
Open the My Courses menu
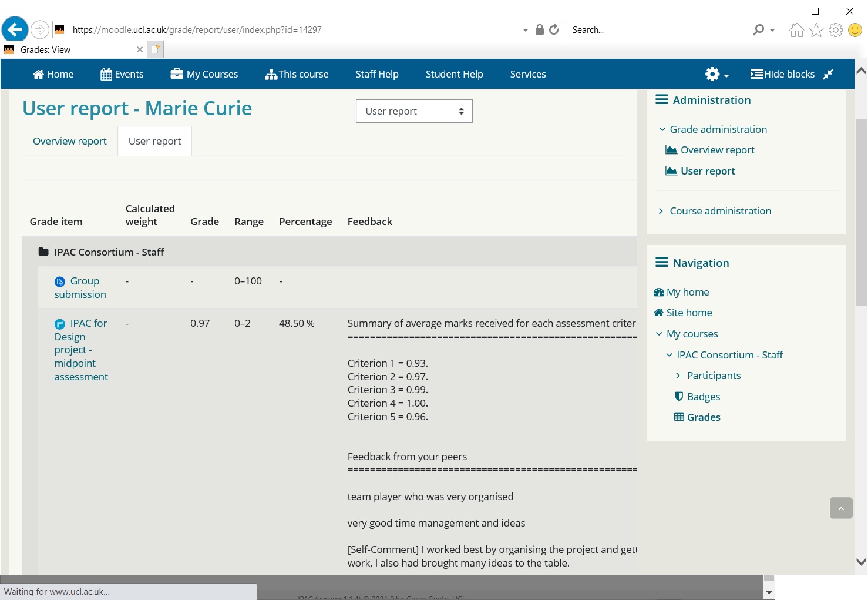coord(204,74)
